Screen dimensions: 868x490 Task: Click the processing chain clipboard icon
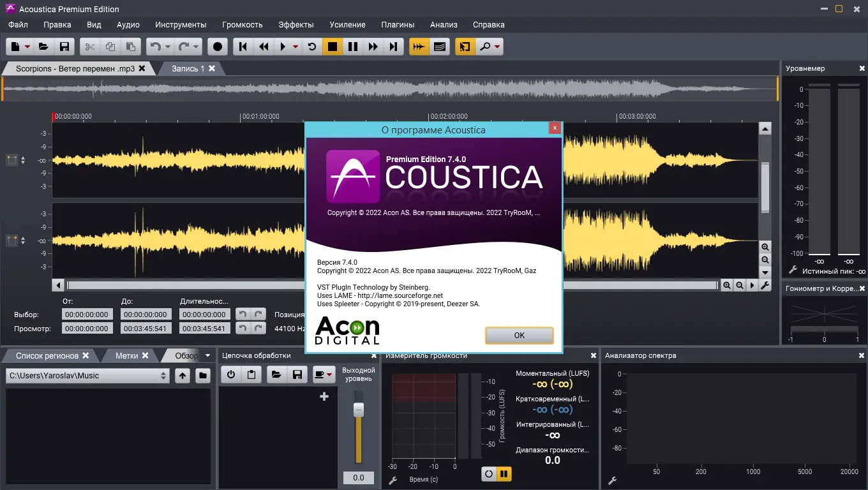[x=251, y=375]
